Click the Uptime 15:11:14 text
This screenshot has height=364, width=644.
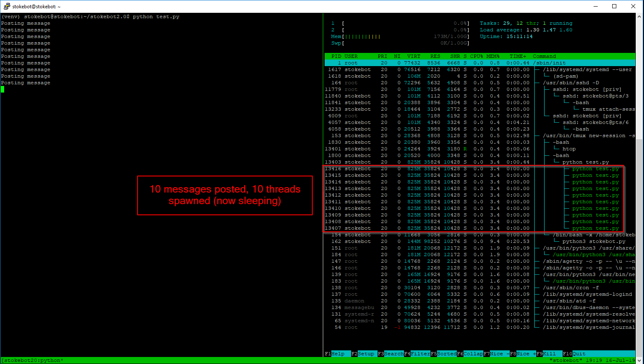pyautogui.click(x=506, y=36)
